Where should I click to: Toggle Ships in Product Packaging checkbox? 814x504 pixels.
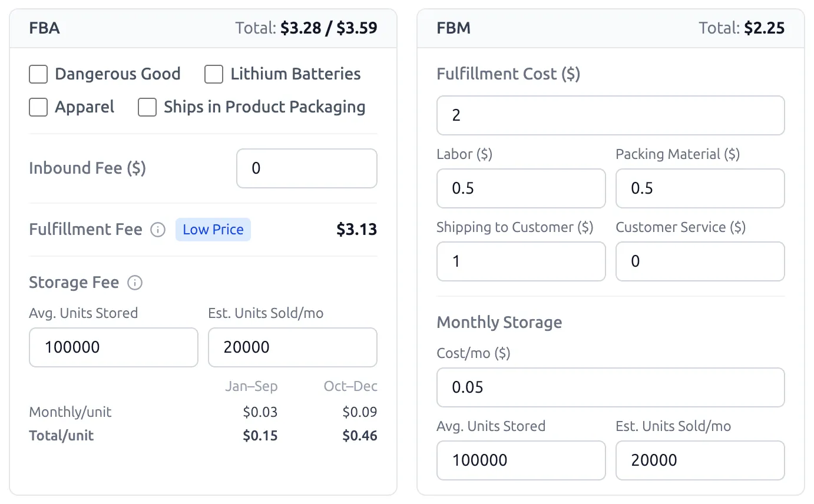pyautogui.click(x=147, y=107)
